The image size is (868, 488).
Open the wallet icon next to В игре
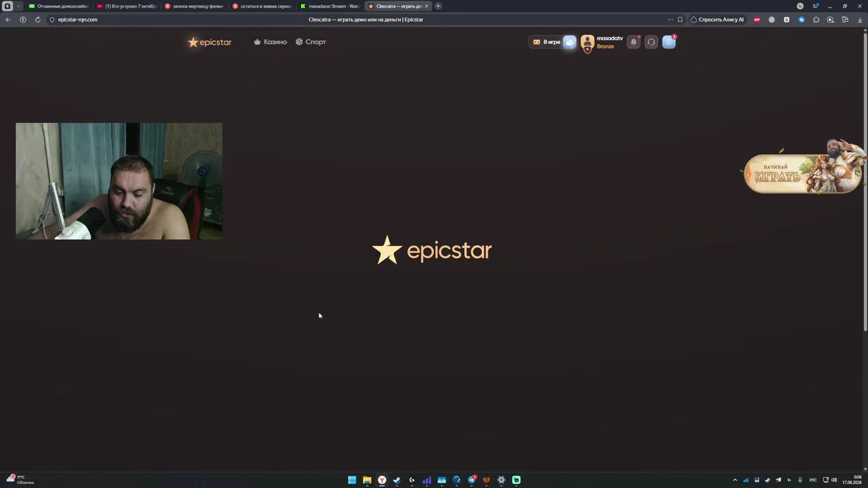[570, 42]
